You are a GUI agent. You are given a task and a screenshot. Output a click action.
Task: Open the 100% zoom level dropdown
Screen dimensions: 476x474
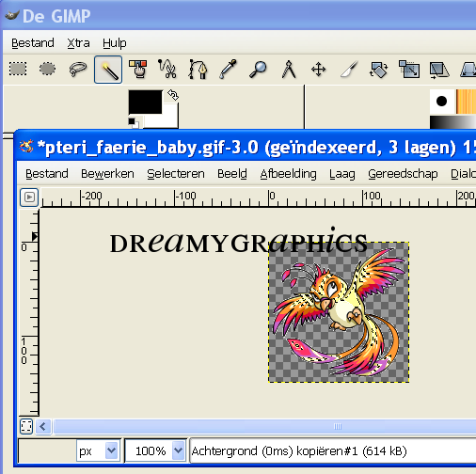(x=178, y=450)
